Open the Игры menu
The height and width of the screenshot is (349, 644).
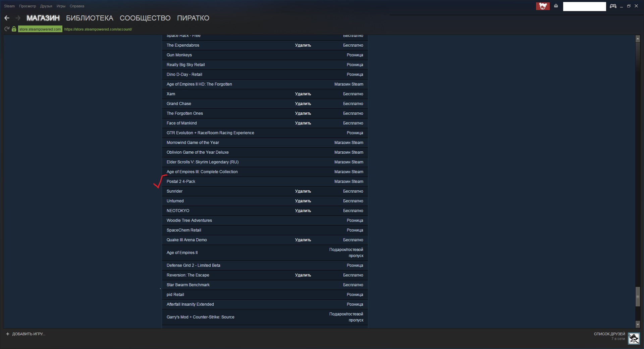(61, 6)
